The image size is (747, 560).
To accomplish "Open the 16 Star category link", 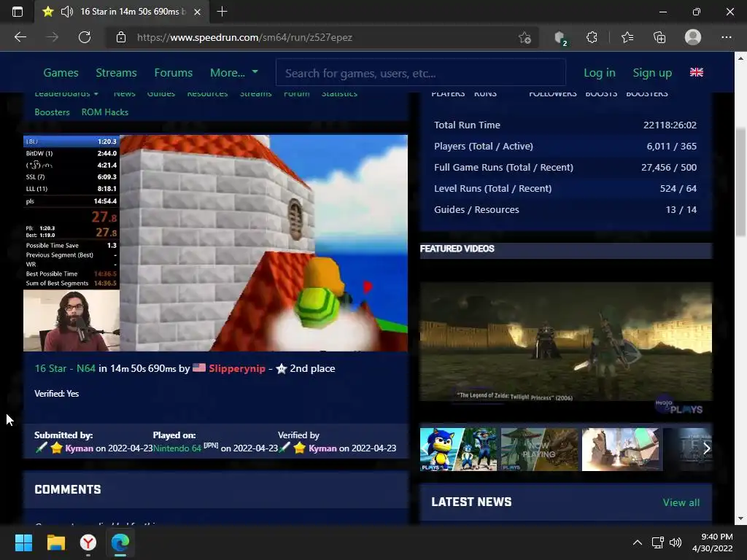I will click(50, 368).
